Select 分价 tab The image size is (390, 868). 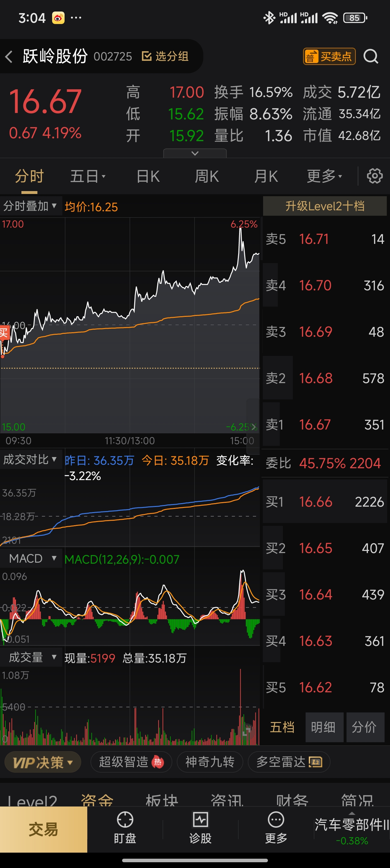365,727
